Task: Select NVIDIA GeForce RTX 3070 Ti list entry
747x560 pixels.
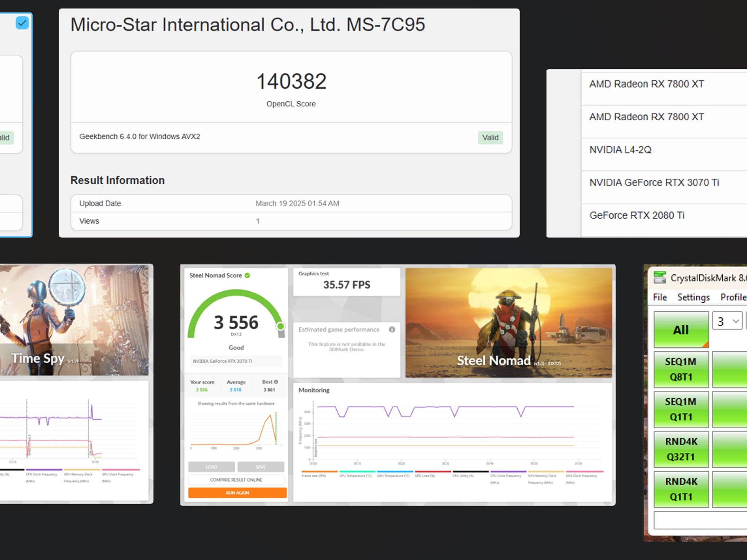Action: (x=654, y=183)
